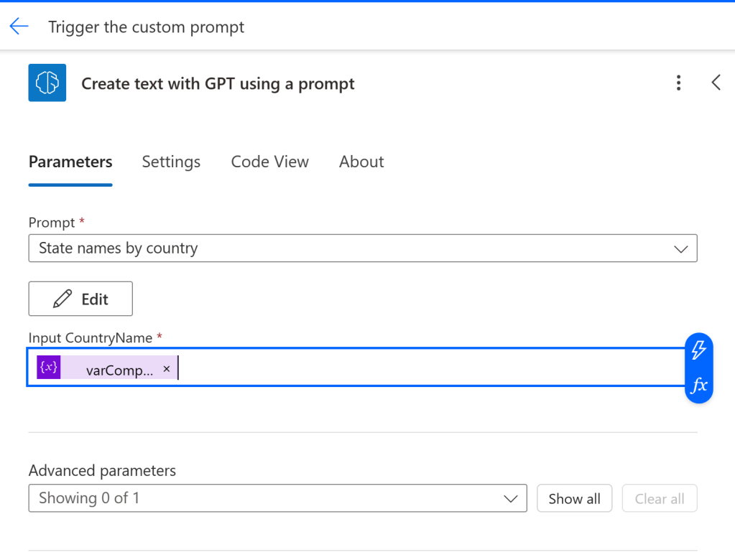This screenshot has width=735, height=560.
Task: Switch to the Parameters tab
Action: coord(70,162)
